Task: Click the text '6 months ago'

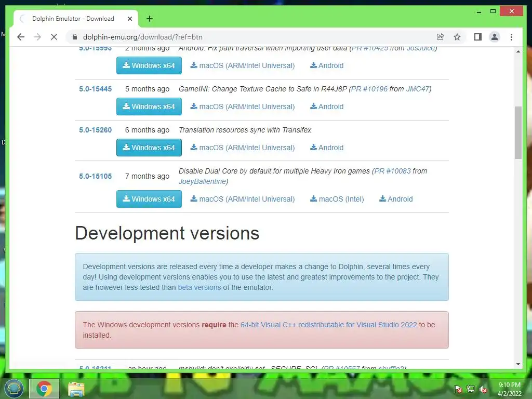Action: [x=147, y=130]
